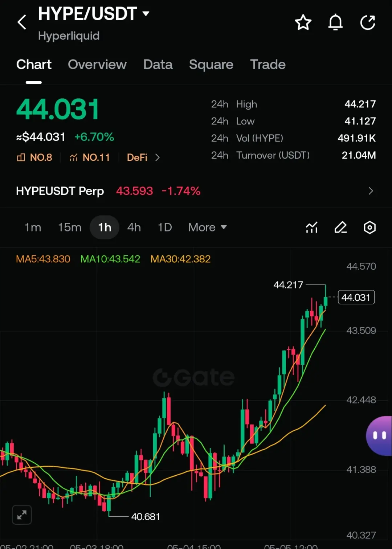
Task: Tap Perp change -1.74%
Action: (x=181, y=191)
